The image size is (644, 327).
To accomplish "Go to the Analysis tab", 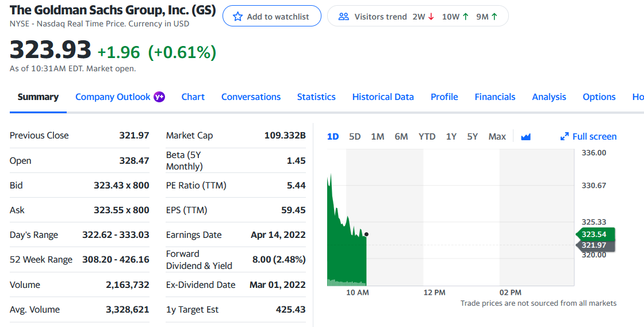I will (549, 97).
